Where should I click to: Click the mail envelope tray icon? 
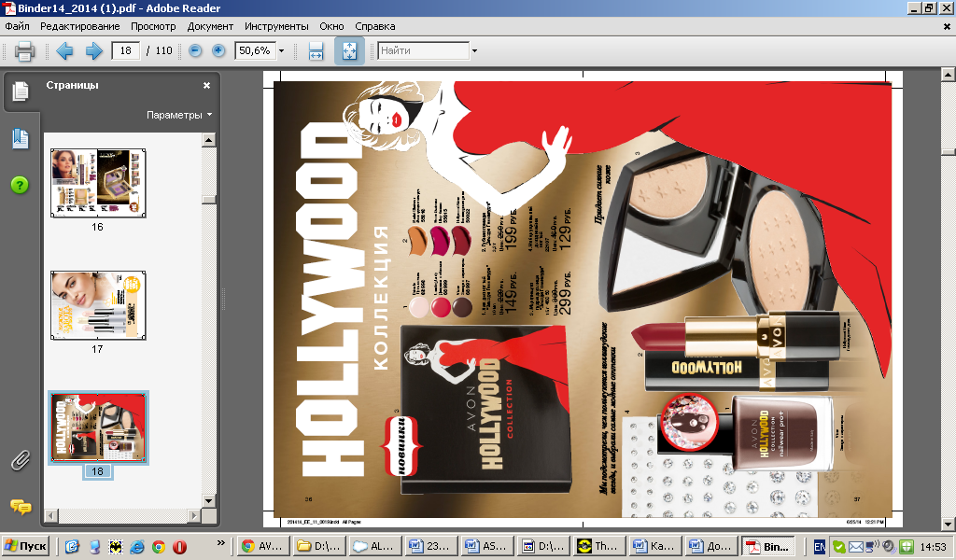[856, 547]
